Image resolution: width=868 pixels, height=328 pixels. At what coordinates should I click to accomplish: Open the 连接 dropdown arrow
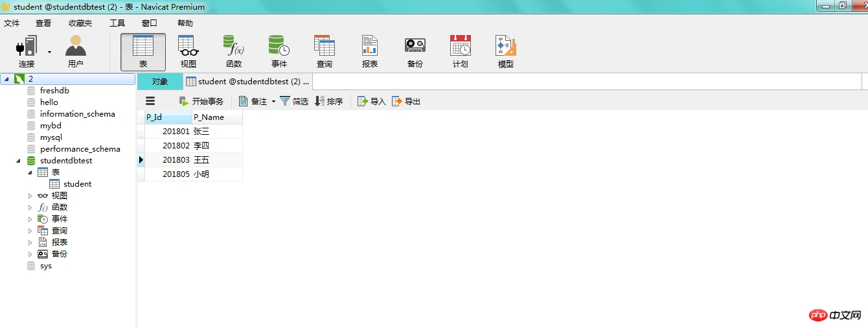coord(49,52)
